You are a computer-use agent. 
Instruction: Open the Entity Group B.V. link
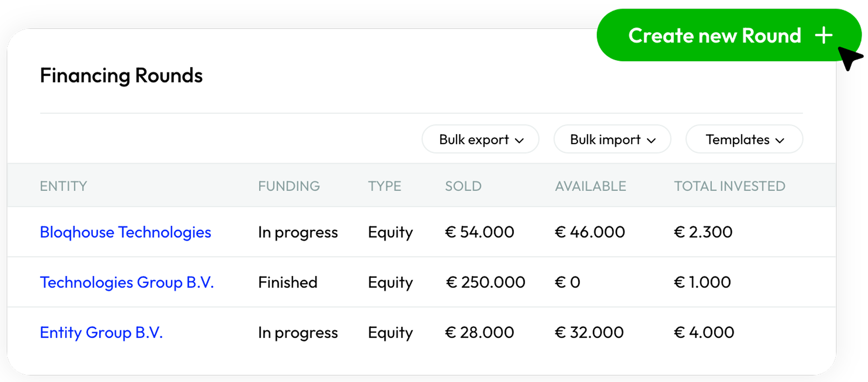[101, 333]
